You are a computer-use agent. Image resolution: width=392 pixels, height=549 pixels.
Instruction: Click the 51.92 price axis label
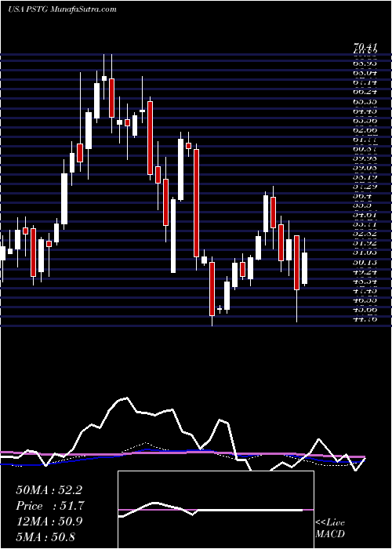365,244
